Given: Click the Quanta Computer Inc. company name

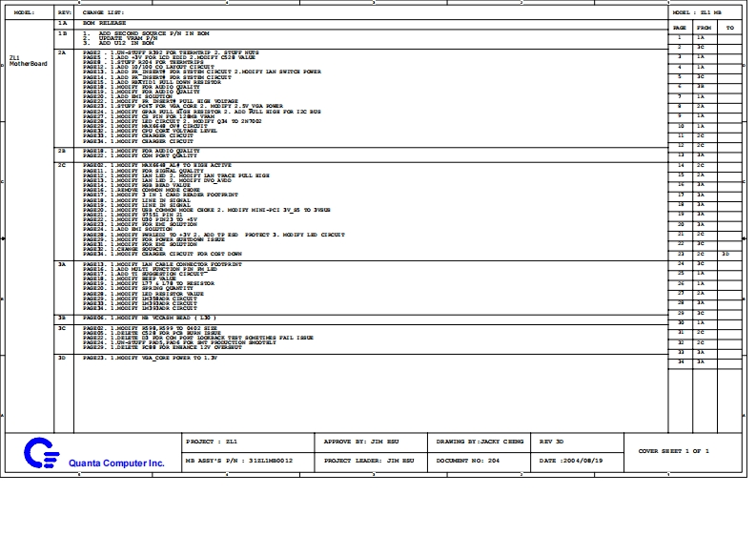Looking at the screenshot, I should point(116,463).
